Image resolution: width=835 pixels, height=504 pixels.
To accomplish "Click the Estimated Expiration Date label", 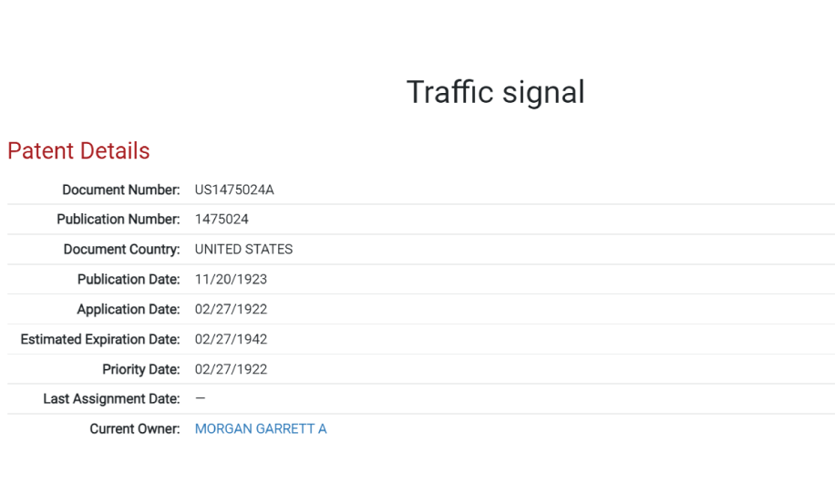I will [100, 340].
